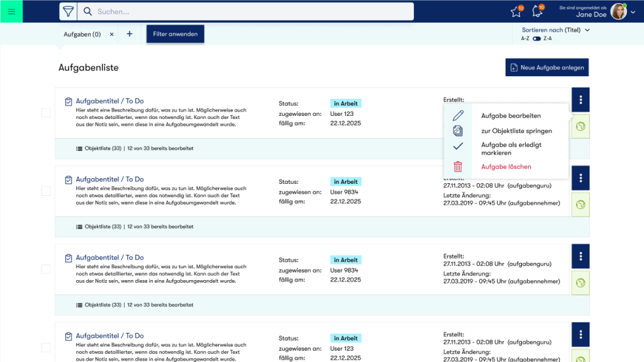The height and width of the screenshot is (362, 644).
Task: Click green globe icon on third task
Action: 580,283
